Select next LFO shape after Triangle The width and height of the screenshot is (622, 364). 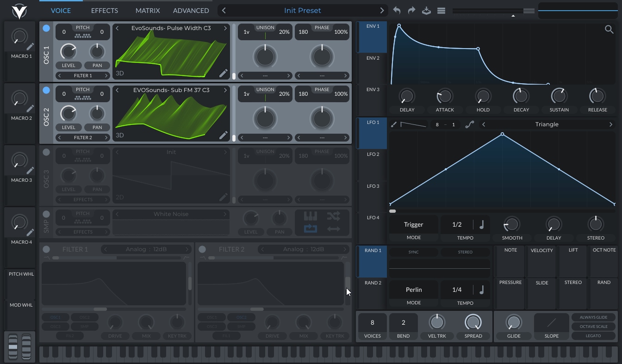coord(610,124)
